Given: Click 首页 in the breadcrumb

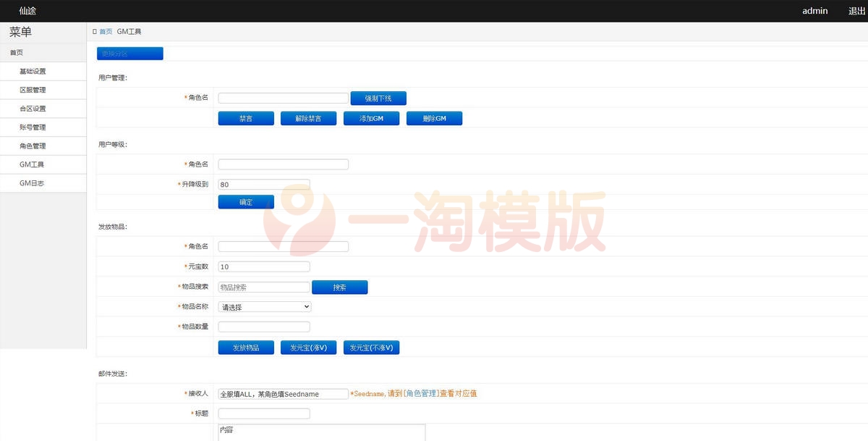Looking at the screenshot, I should pos(106,31).
